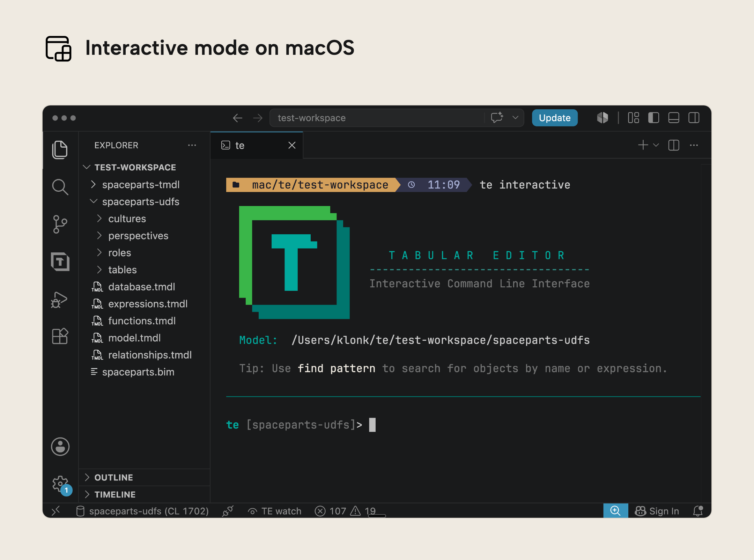Open the new terminal profile dropdown

click(x=656, y=145)
